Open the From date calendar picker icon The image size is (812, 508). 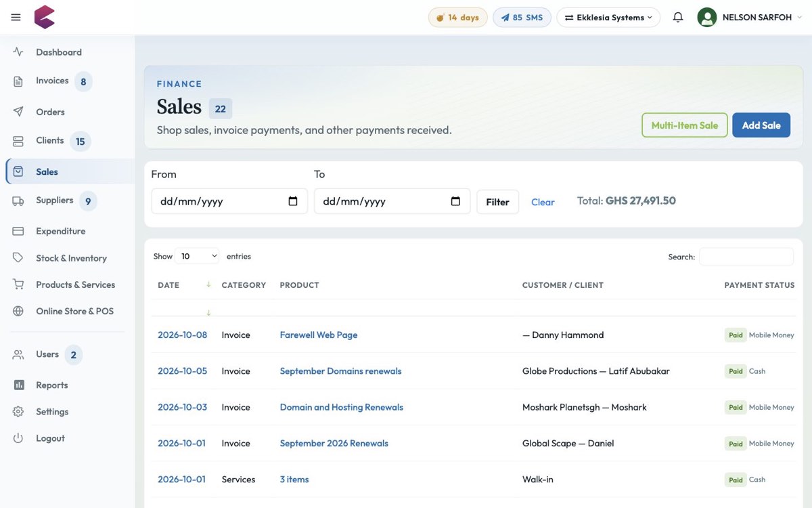tap(293, 201)
